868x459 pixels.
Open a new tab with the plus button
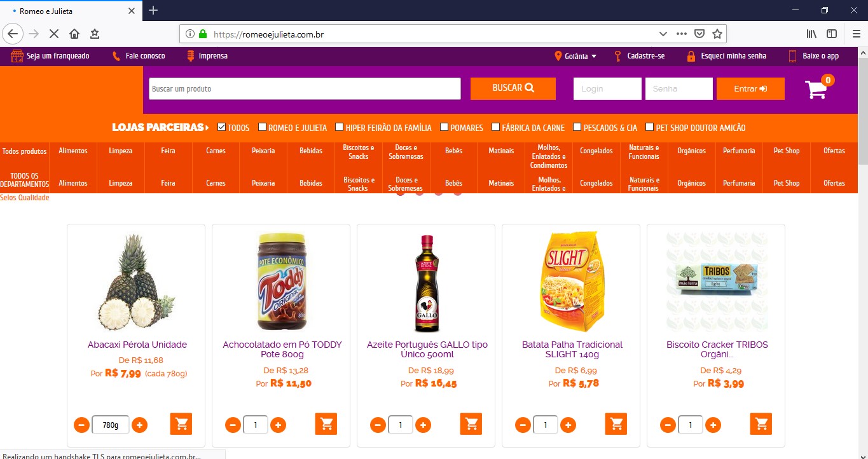click(153, 10)
